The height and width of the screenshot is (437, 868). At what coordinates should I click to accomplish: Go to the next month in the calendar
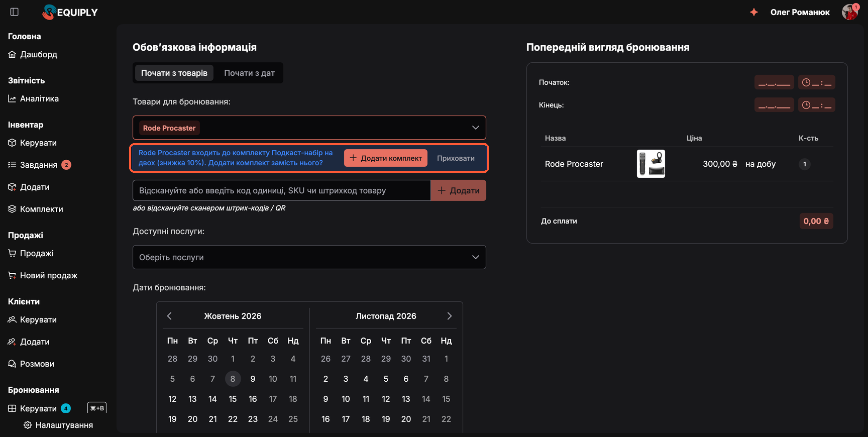coord(450,316)
